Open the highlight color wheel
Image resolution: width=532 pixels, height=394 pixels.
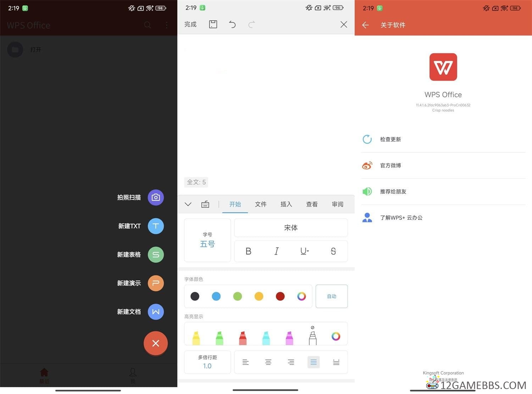click(336, 336)
